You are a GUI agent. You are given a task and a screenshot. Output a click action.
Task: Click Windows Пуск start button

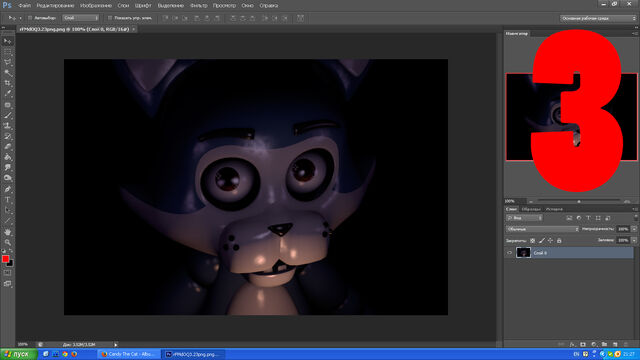18,354
